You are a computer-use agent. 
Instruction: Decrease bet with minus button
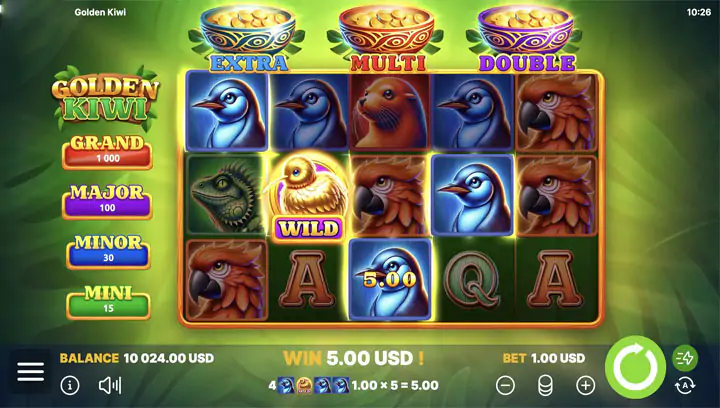[x=505, y=386]
